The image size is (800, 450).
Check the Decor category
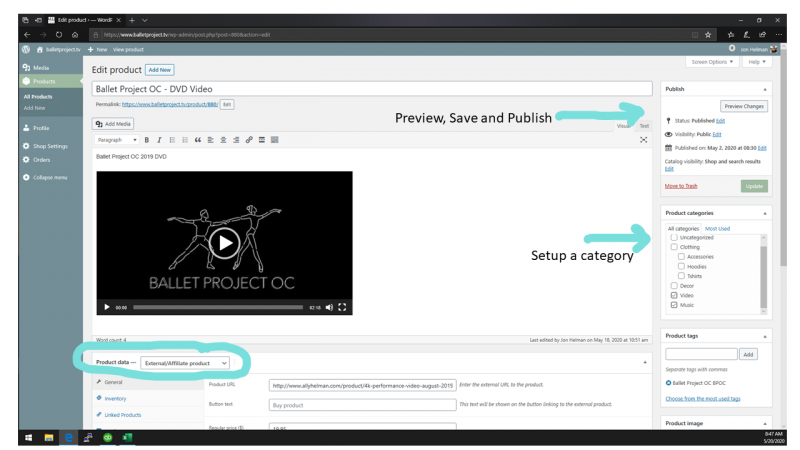(x=674, y=286)
